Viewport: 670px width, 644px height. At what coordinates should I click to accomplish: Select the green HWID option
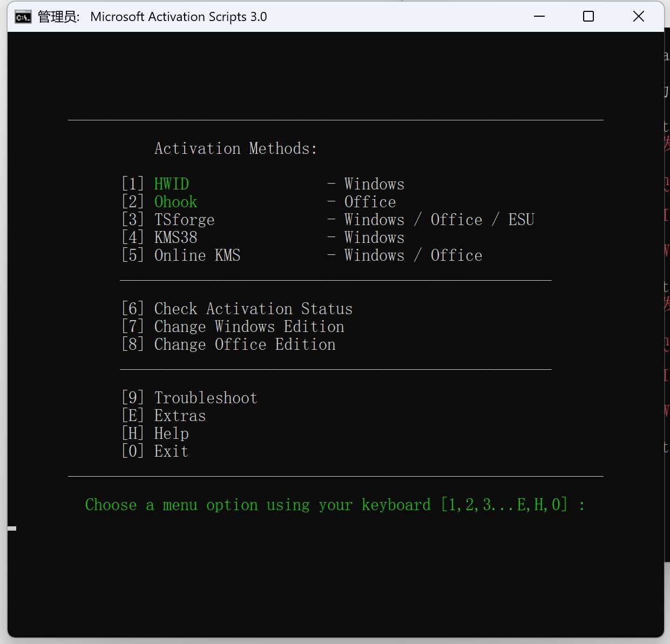click(x=171, y=184)
